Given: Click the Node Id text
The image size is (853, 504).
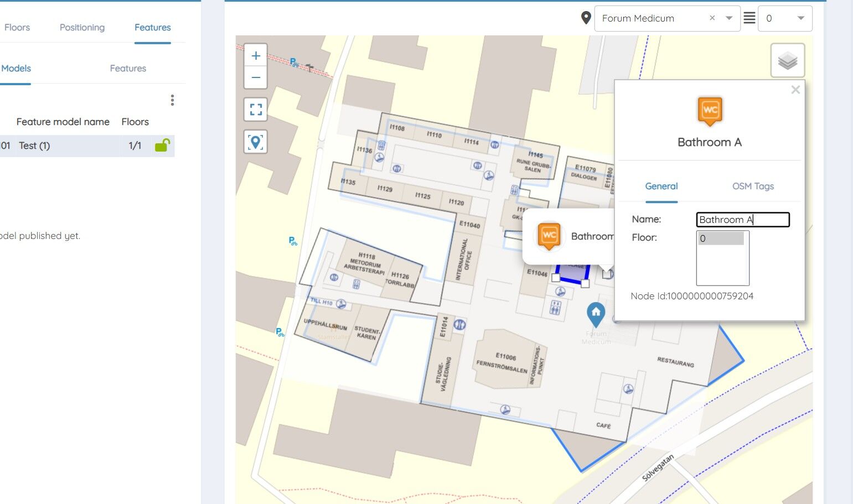Looking at the screenshot, I should [x=692, y=296].
